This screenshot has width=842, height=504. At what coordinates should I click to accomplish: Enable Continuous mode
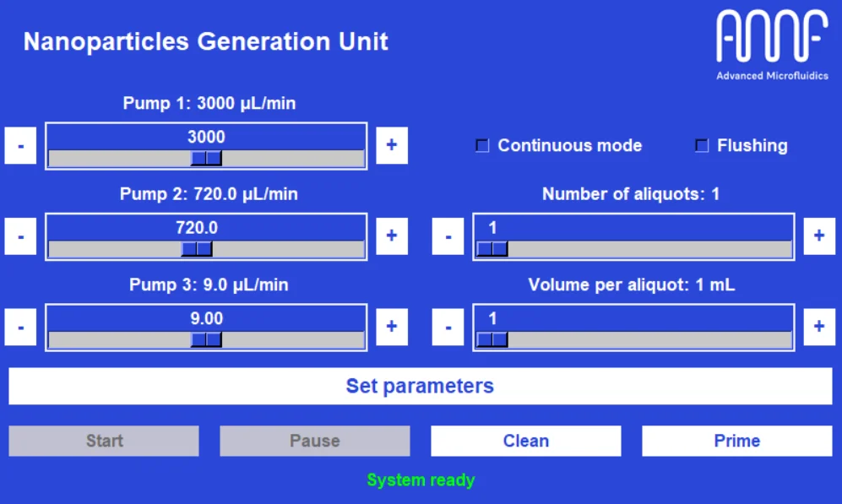coord(482,145)
